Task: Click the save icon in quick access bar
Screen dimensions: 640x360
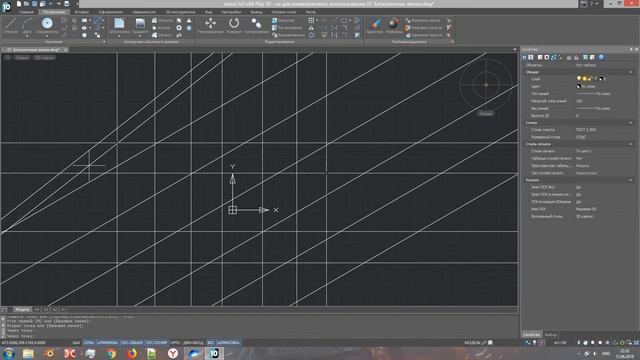Action: pos(35,4)
